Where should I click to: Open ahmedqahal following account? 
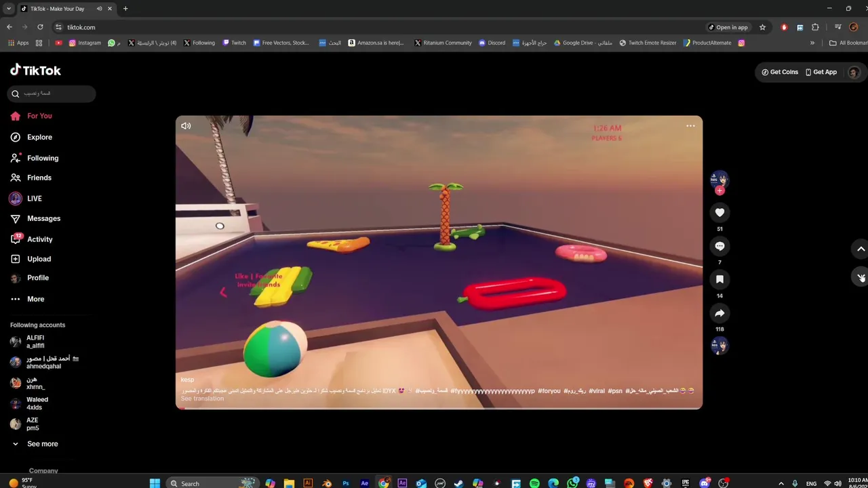pos(45,362)
